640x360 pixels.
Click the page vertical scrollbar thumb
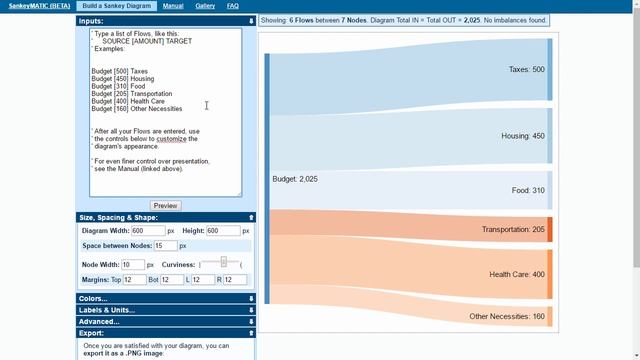(636, 137)
